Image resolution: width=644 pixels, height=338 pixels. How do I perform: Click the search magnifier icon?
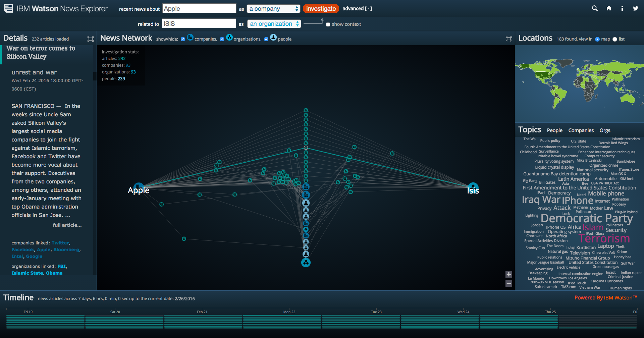(x=595, y=8)
